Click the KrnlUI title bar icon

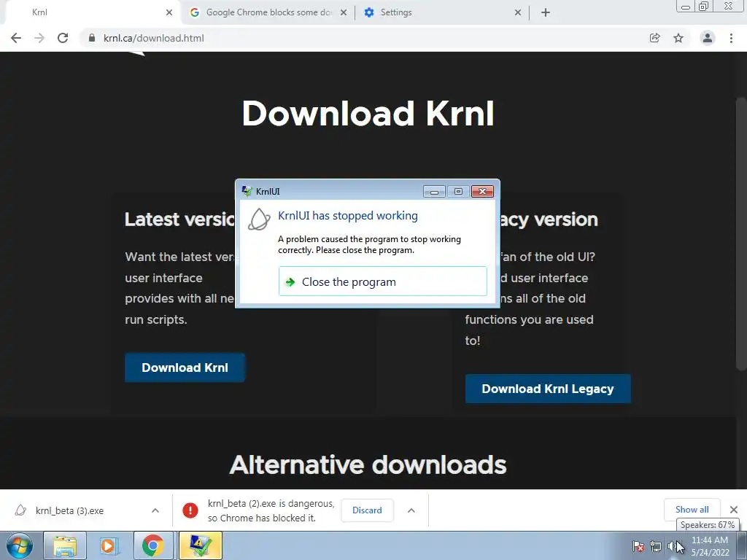pyautogui.click(x=247, y=192)
